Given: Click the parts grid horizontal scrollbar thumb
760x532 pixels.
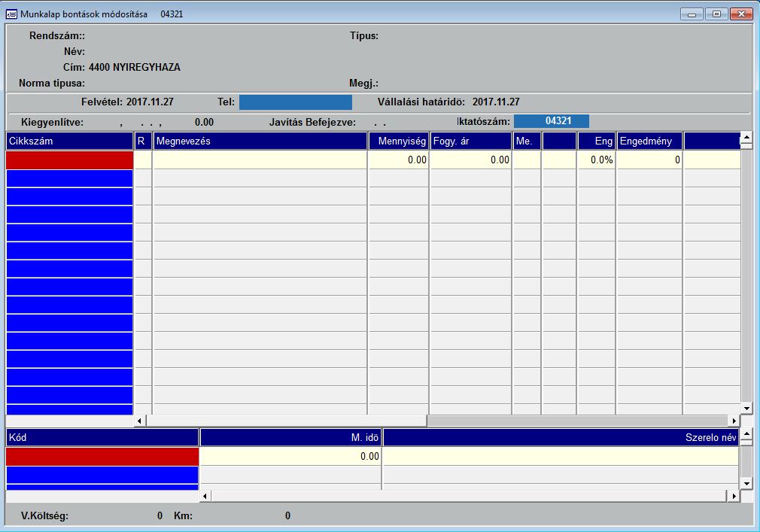Looking at the screenshot, I should click(286, 421).
